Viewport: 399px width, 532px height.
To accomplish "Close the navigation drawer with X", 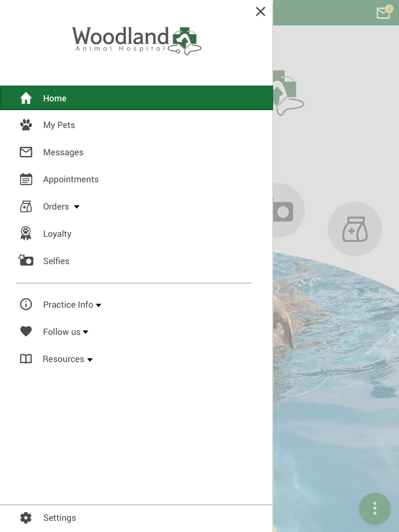I will (x=261, y=12).
